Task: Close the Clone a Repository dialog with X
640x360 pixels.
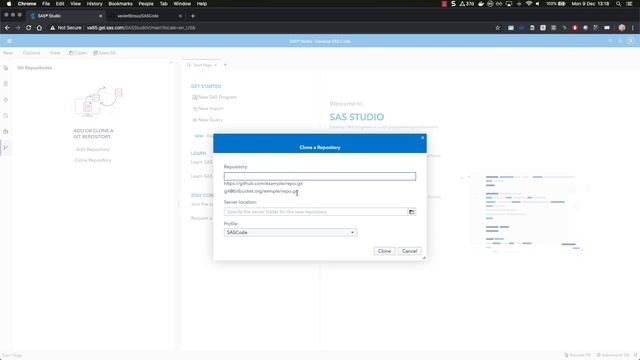Action: [422, 138]
